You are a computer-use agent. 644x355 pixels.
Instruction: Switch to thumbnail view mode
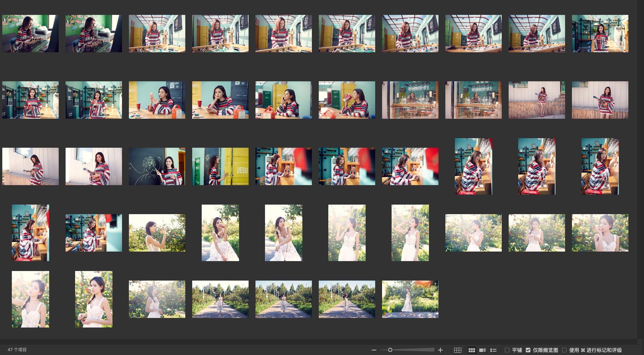[x=472, y=350]
